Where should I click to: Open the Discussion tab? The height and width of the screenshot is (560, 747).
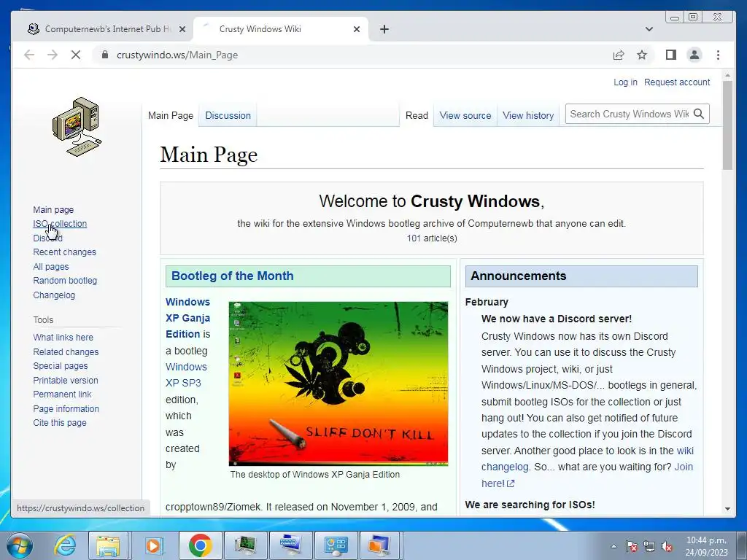click(228, 115)
